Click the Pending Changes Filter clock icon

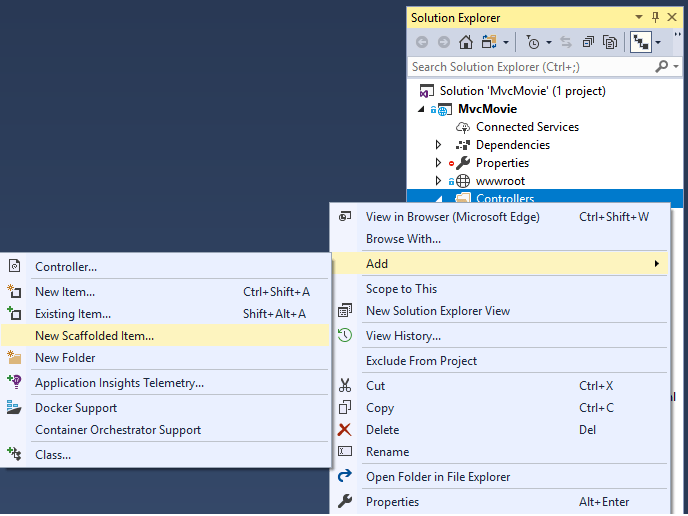click(533, 42)
